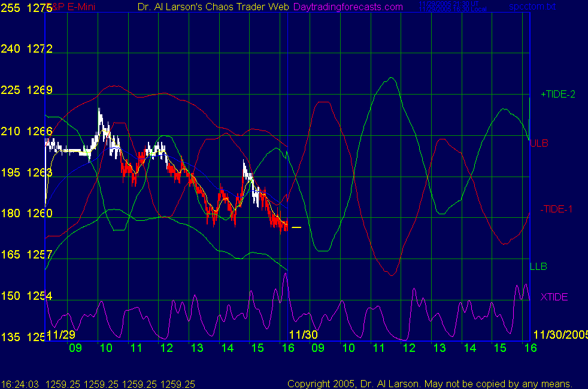Click the green "+TIDE-2" legend label

click(x=557, y=94)
